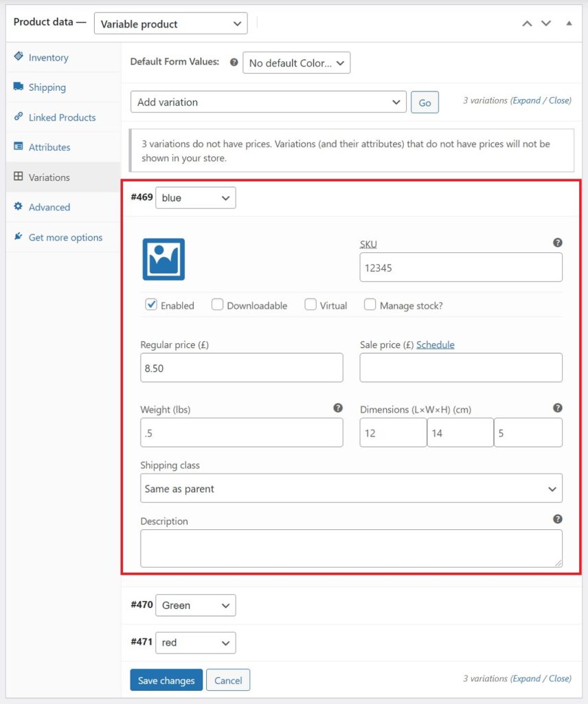Check the Manage stock checkbox

click(x=370, y=305)
